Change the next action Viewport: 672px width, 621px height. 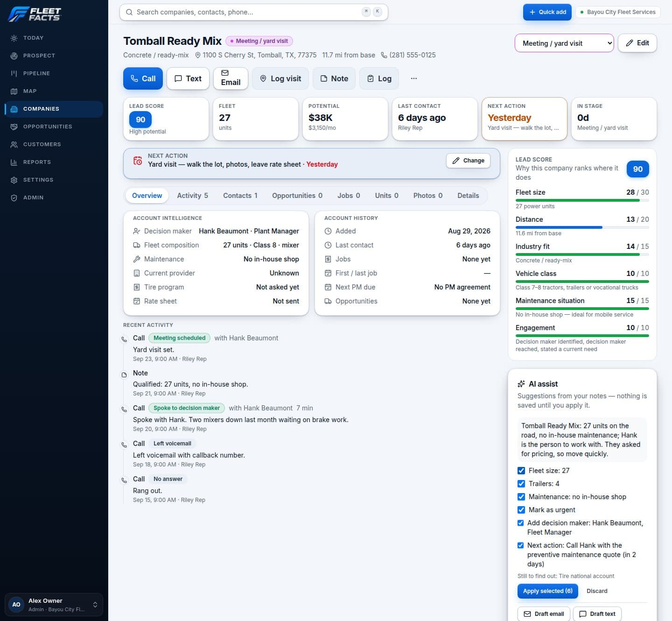tap(468, 161)
